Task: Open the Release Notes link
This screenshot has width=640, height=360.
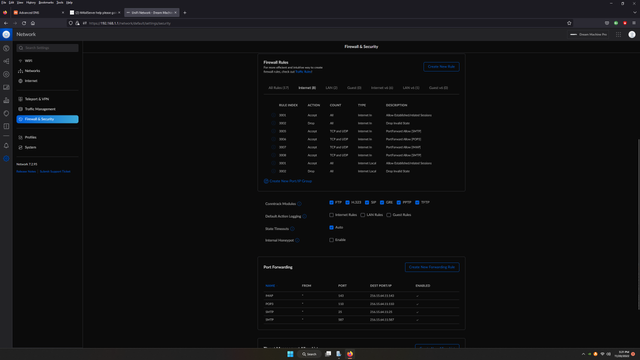Action: click(26, 171)
